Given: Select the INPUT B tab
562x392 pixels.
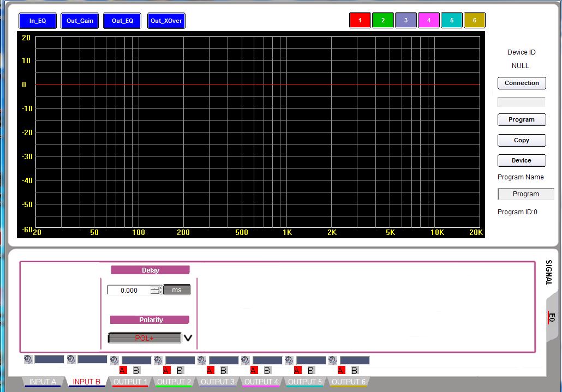Looking at the screenshot, I should (x=86, y=382).
